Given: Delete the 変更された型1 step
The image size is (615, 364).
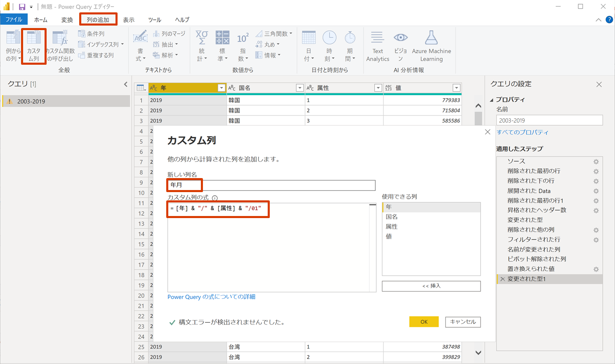Looking at the screenshot, I should (502, 279).
